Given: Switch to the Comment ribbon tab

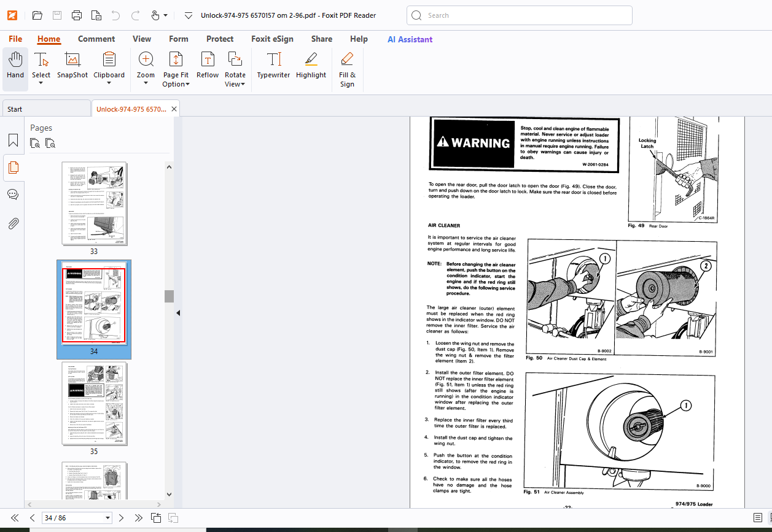Looking at the screenshot, I should [x=96, y=39].
